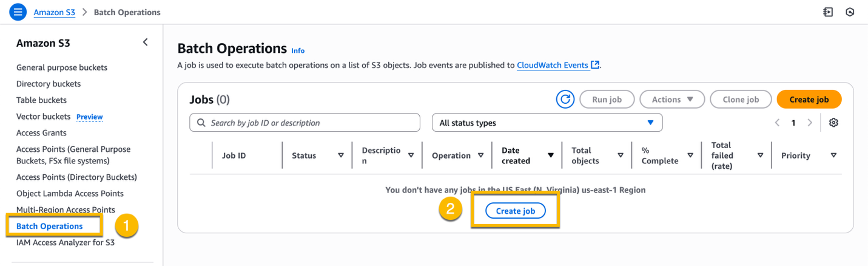This screenshot has width=868, height=266.
Task: Sort by Operation column arrow
Action: click(x=480, y=155)
